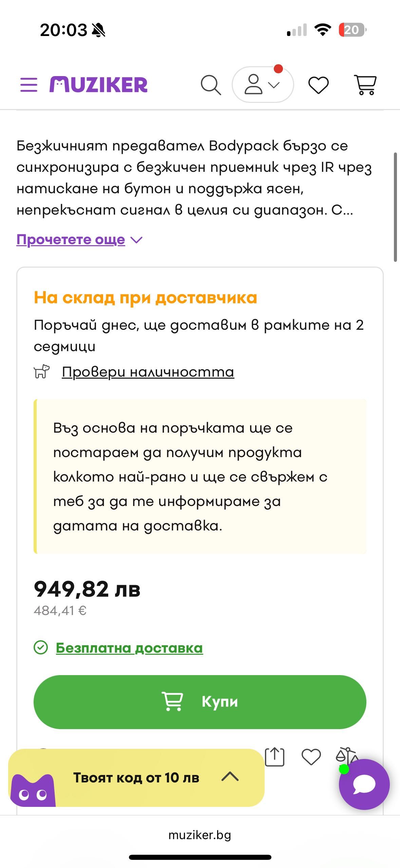
Task: Tap the share icon below Buy button
Action: (x=274, y=757)
